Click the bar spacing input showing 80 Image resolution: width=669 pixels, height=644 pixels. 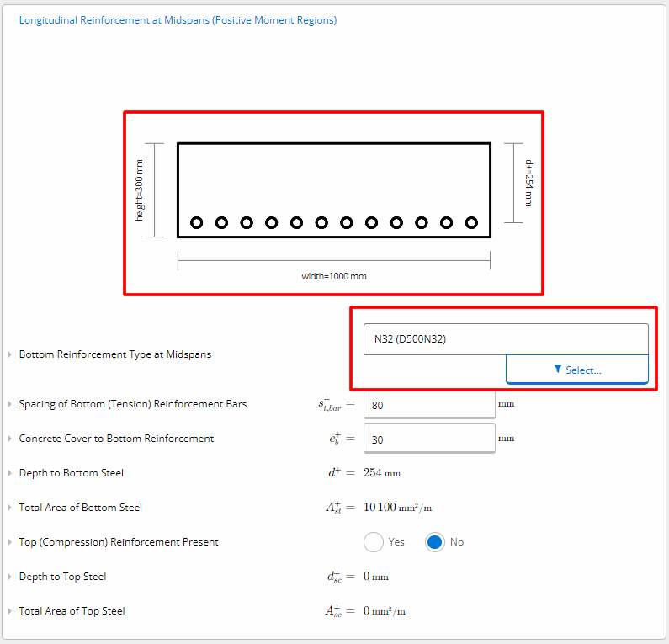429,405
